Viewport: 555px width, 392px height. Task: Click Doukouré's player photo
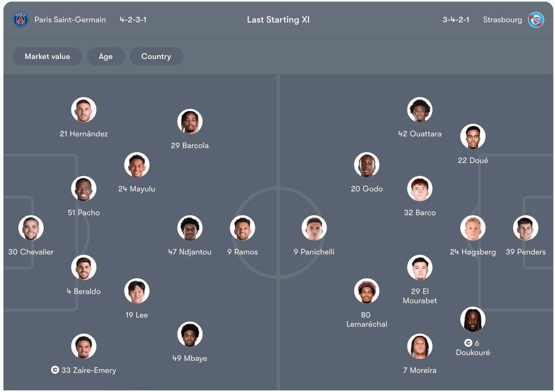(x=473, y=319)
